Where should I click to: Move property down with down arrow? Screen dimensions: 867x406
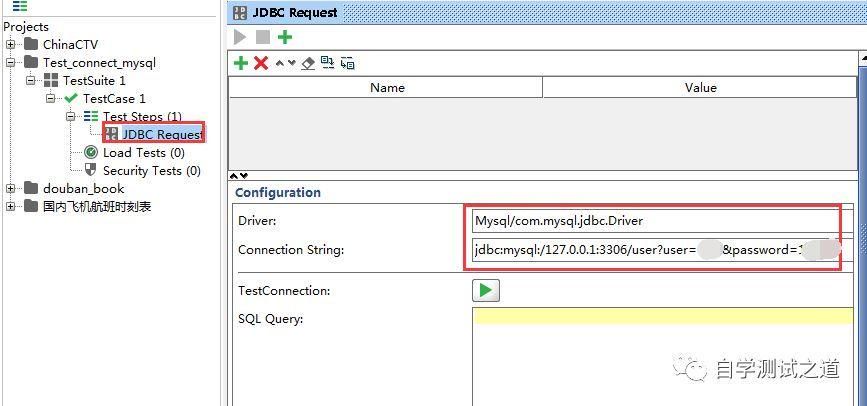292,63
